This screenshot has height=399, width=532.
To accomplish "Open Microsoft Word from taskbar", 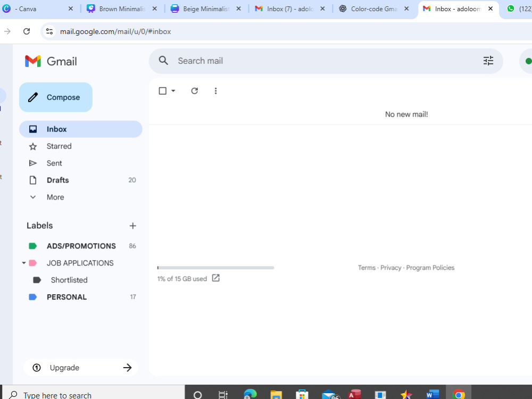I will [432, 395].
